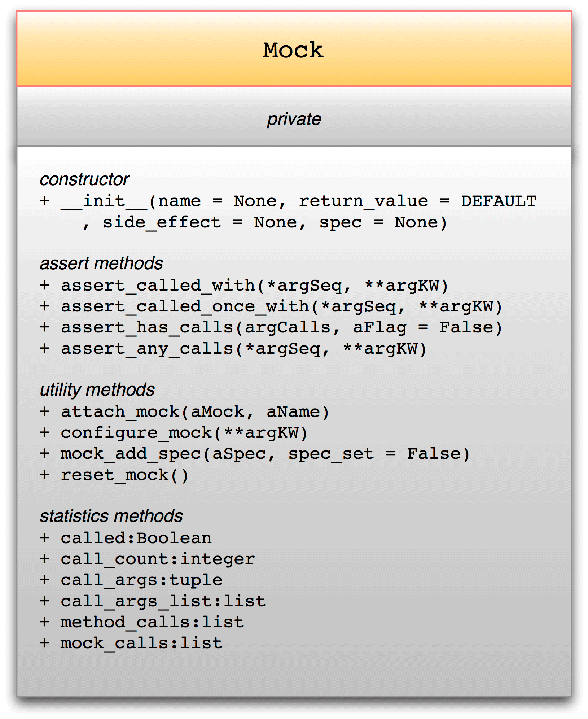Click the call_count:integer attribute
The image size is (588, 719).
coord(147,559)
